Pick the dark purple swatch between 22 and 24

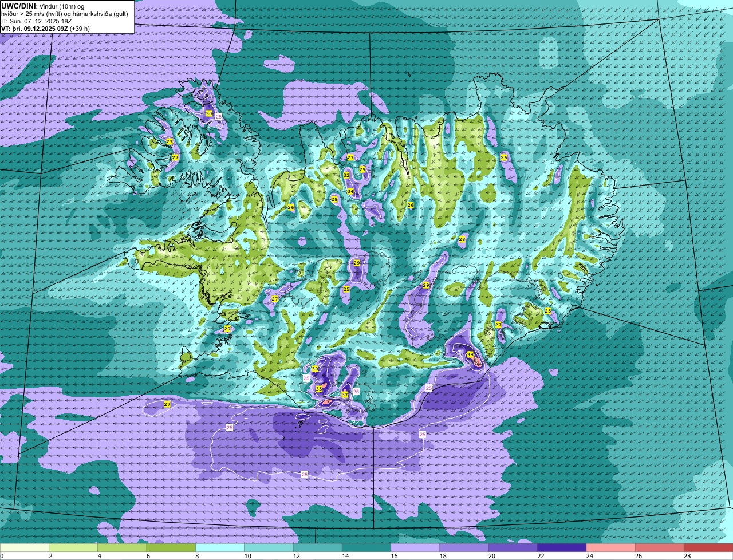coord(562,548)
